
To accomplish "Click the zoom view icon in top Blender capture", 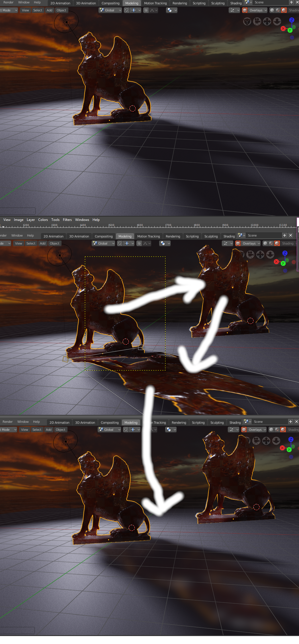I will 277,22.
